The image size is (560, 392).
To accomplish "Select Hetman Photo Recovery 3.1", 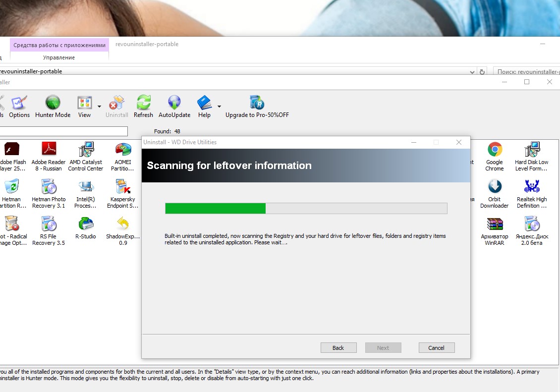I will (49, 193).
